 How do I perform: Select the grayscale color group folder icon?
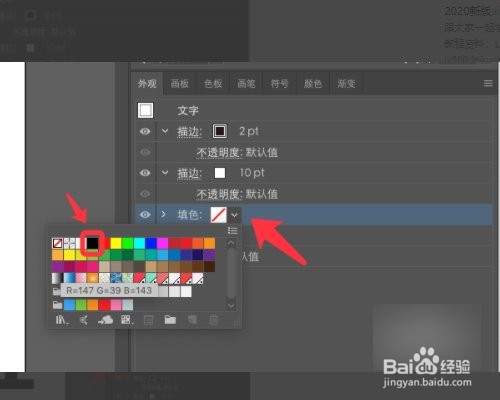(x=57, y=291)
